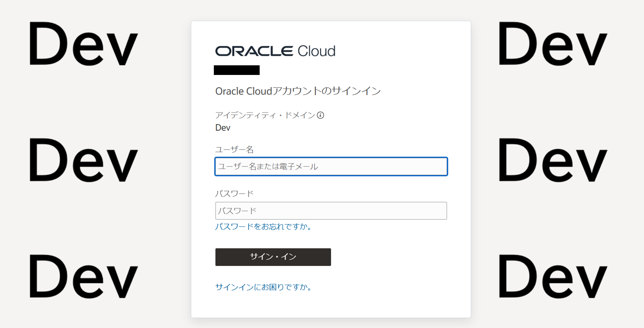
Task: Click the Dev watermark left of the username field
Action: click(83, 160)
